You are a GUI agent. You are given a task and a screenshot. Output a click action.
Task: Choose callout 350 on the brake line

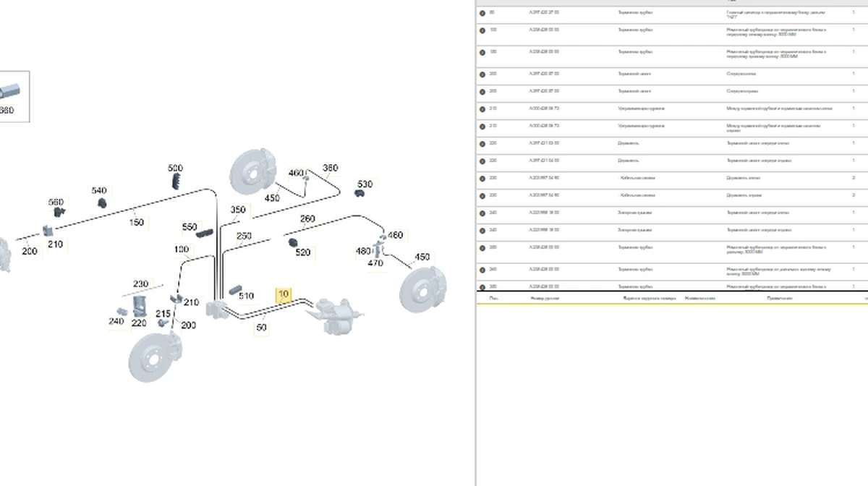(x=238, y=210)
